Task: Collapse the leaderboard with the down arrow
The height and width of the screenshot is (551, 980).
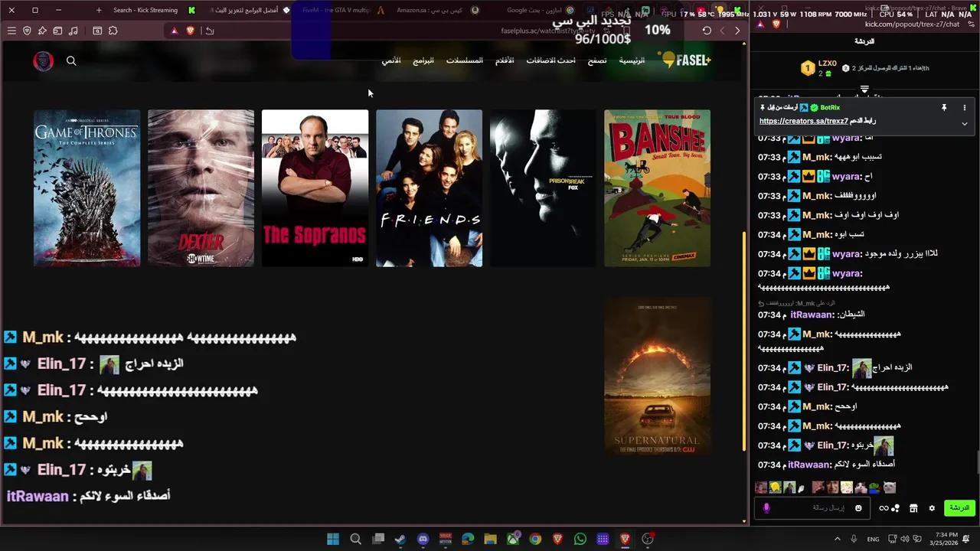Action: point(864,90)
